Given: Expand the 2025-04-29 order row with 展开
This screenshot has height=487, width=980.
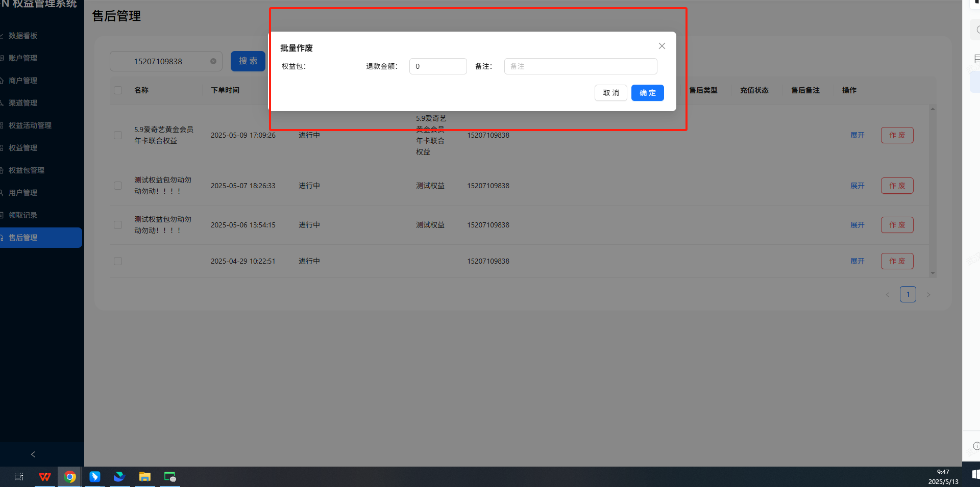Looking at the screenshot, I should pyautogui.click(x=857, y=261).
